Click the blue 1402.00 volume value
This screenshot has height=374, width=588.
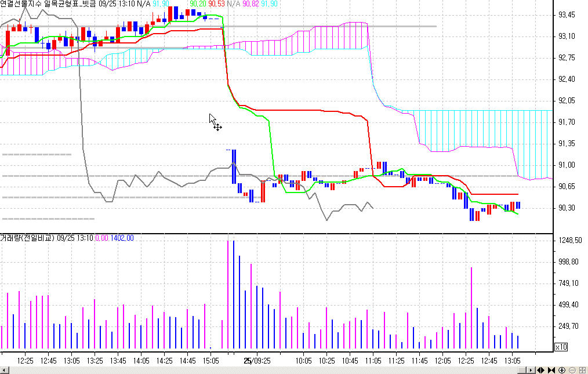pos(122,238)
